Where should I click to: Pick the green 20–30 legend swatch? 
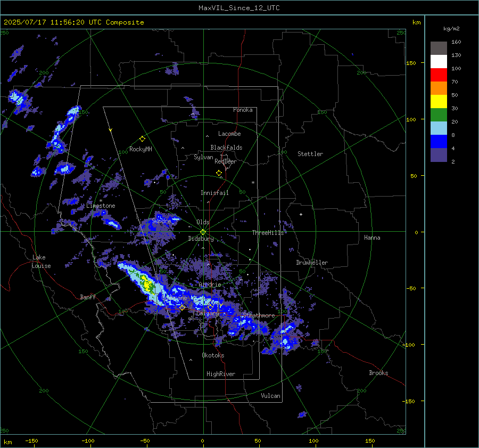(439, 115)
